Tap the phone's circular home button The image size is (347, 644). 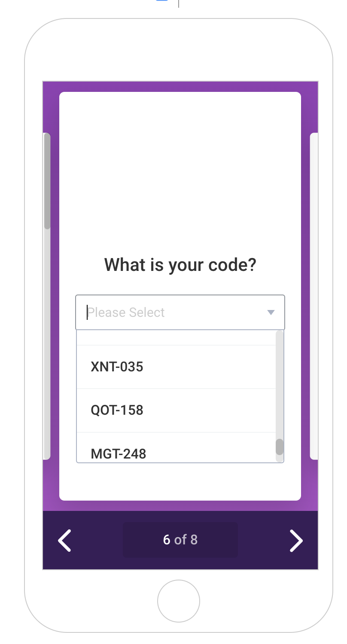179,601
